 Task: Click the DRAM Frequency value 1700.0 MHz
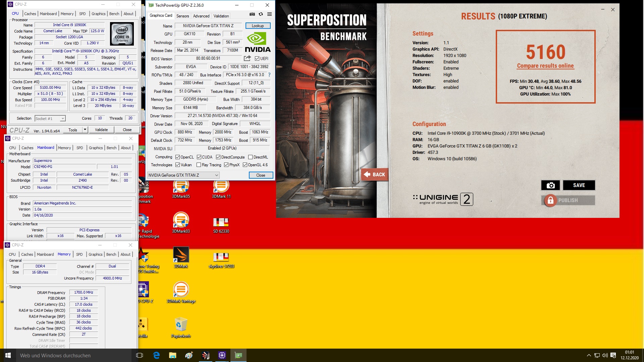pos(84,293)
